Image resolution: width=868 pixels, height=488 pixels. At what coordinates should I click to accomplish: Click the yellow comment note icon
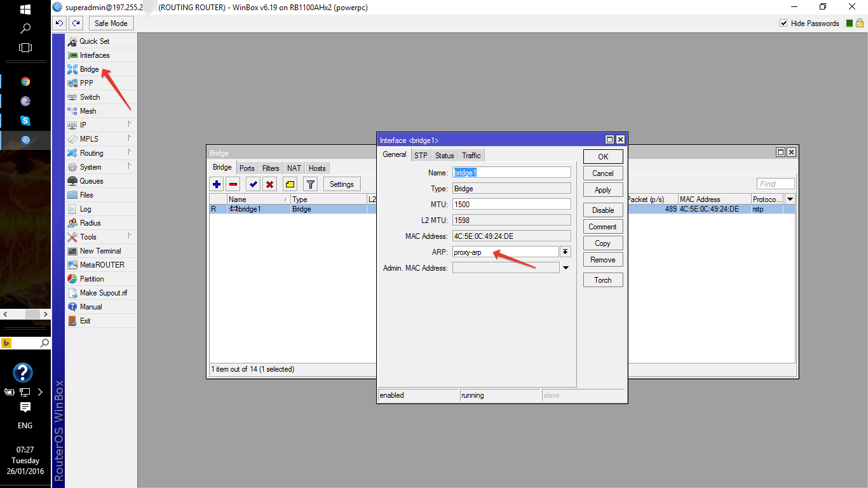[290, 184]
